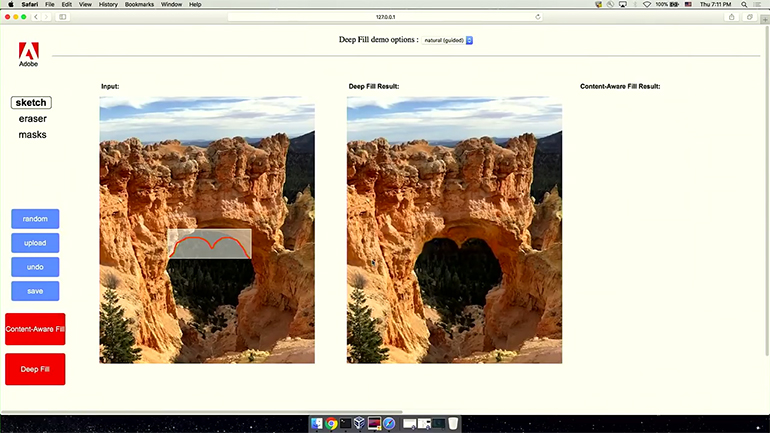Open the Trash in the dock
The width and height of the screenshot is (770, 433).
pos(453,423)
